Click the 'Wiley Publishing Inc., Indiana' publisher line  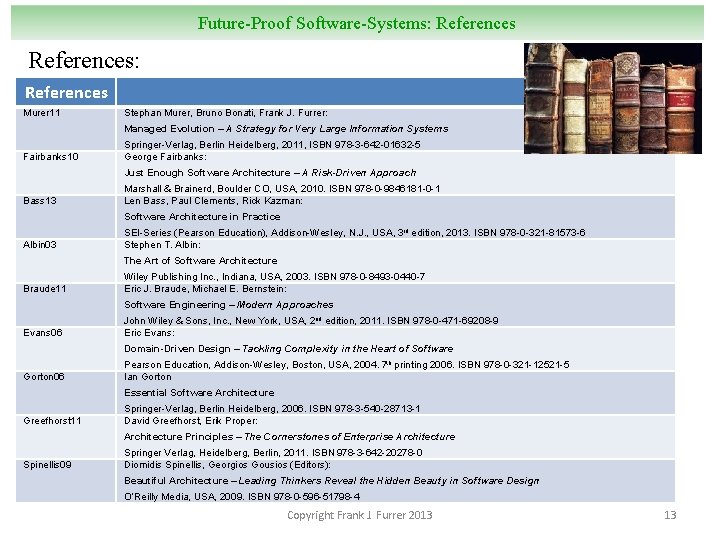(x=275, y=277)
